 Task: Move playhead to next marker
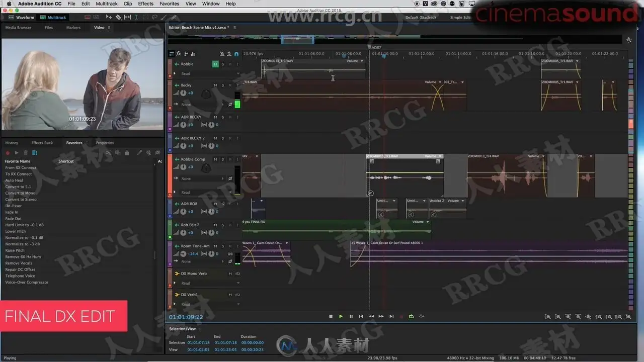tap(391, 316)
